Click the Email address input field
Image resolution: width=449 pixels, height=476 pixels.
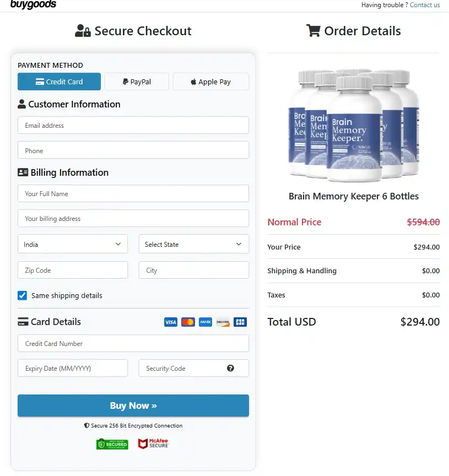click(x=133, y=126)
